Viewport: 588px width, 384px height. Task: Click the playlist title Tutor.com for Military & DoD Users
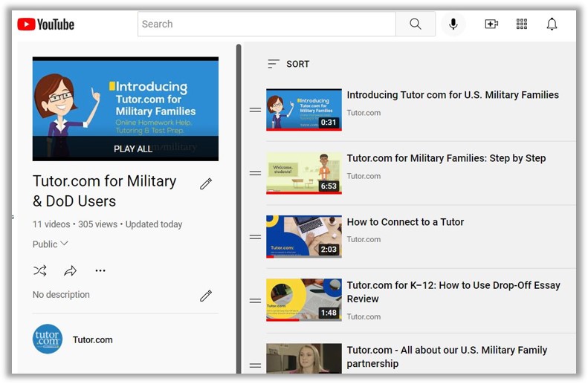[104, 191]
